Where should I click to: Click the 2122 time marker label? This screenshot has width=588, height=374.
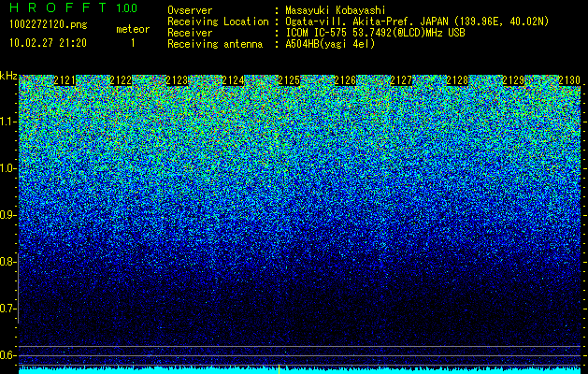121,80
